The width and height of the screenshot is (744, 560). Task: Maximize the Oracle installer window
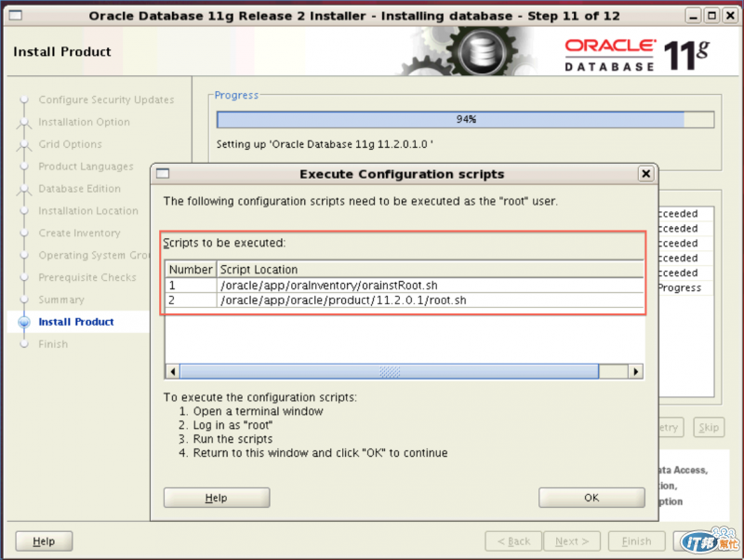[x=711, y=16]
